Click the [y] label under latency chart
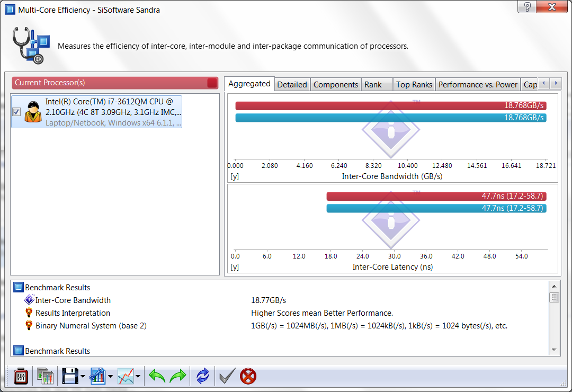The height and width of the screenshot is (392, 572). click(235, 267)
